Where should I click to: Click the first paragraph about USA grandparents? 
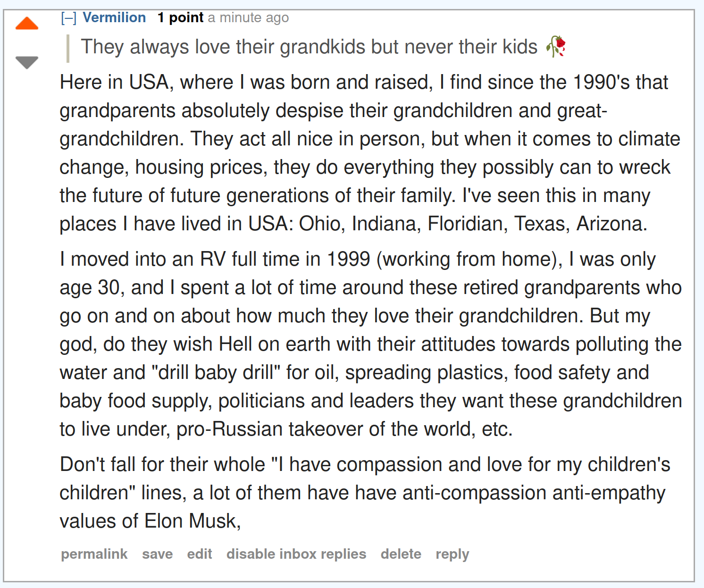(369, 153)
